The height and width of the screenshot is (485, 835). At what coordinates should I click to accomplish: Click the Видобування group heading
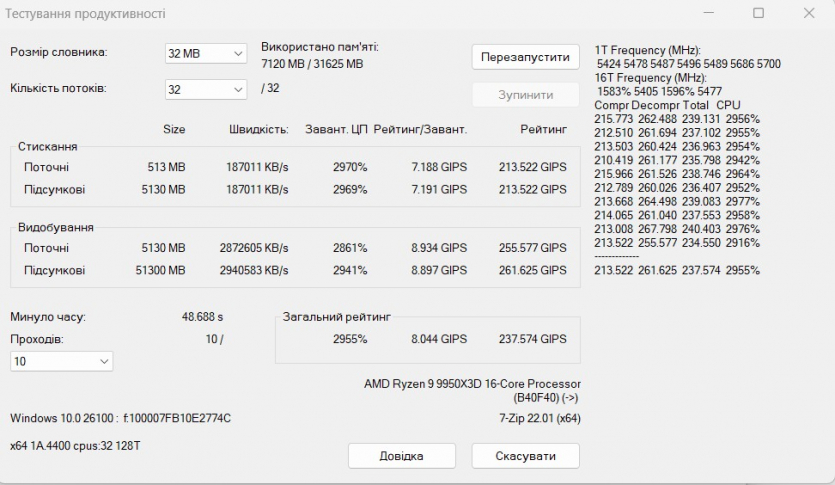click(x=54, y=228)
